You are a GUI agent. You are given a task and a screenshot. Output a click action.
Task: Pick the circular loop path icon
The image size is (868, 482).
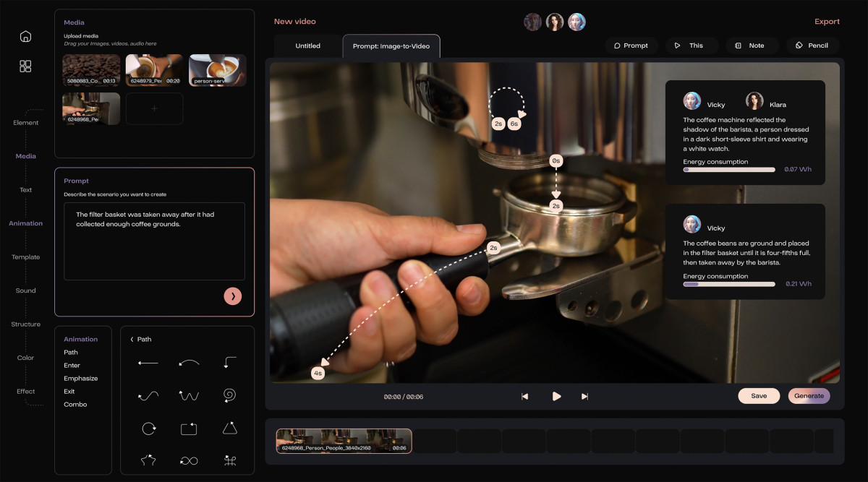[x=148, y=429]
